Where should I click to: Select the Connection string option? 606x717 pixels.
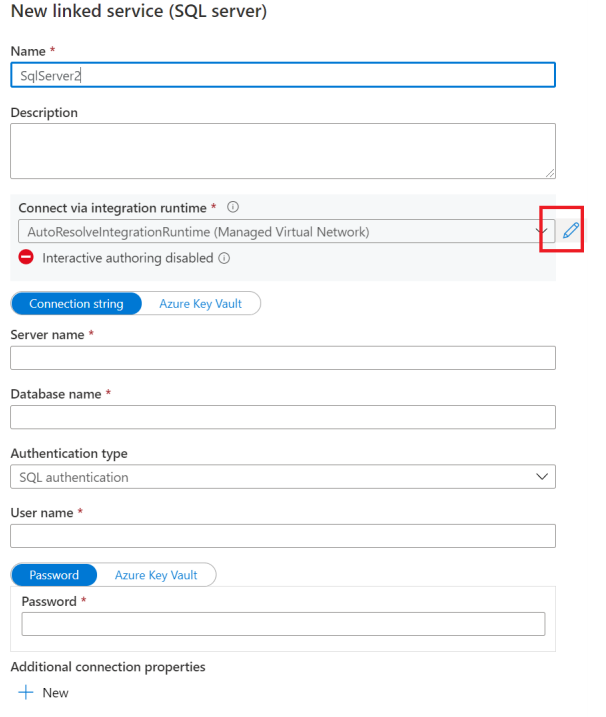coord(76,304)
